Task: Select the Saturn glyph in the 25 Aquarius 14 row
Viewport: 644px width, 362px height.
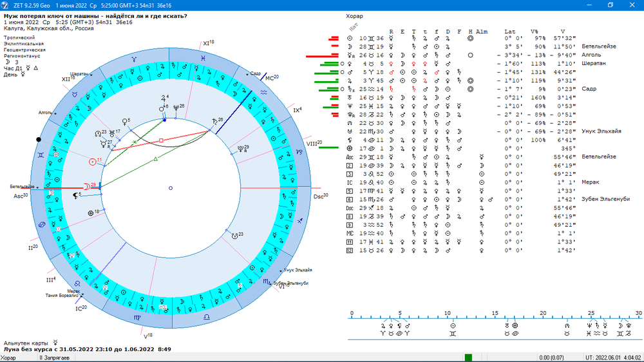Action: click(x=351, y=89)
